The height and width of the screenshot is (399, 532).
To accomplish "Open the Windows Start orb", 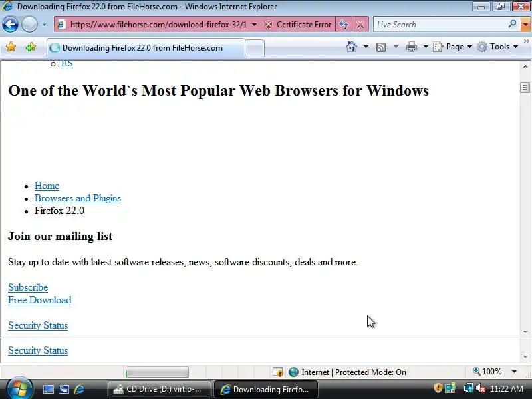I will 19,389.
